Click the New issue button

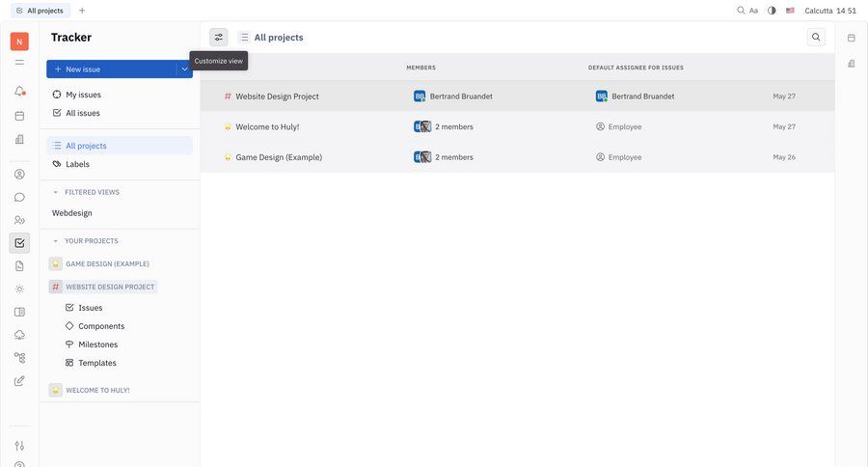coord(111,69)
